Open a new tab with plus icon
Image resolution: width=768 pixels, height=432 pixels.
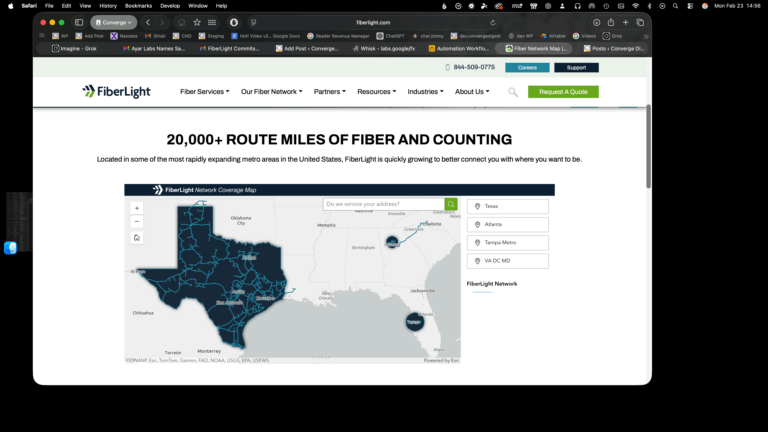[625, 23]
